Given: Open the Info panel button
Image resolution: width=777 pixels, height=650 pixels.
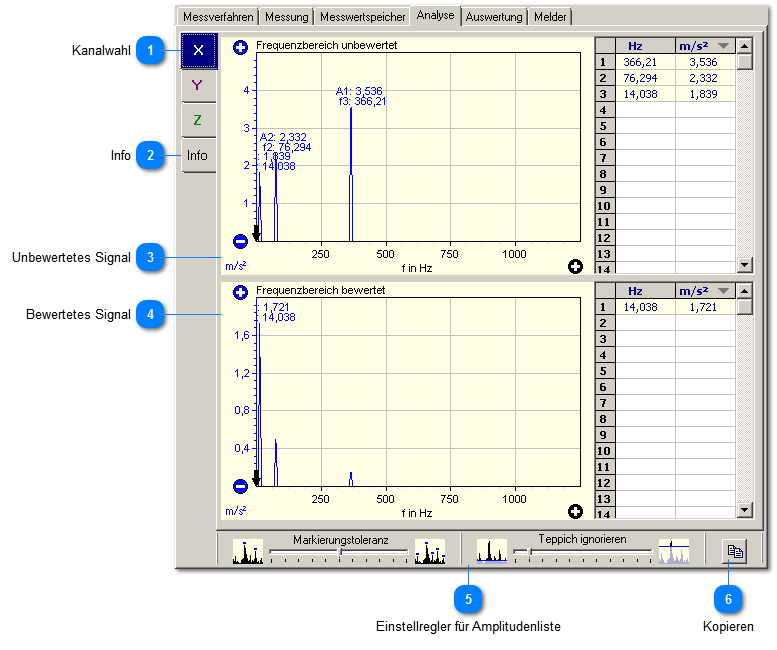Looking at the screenshot, I should (x=198, y=155).
